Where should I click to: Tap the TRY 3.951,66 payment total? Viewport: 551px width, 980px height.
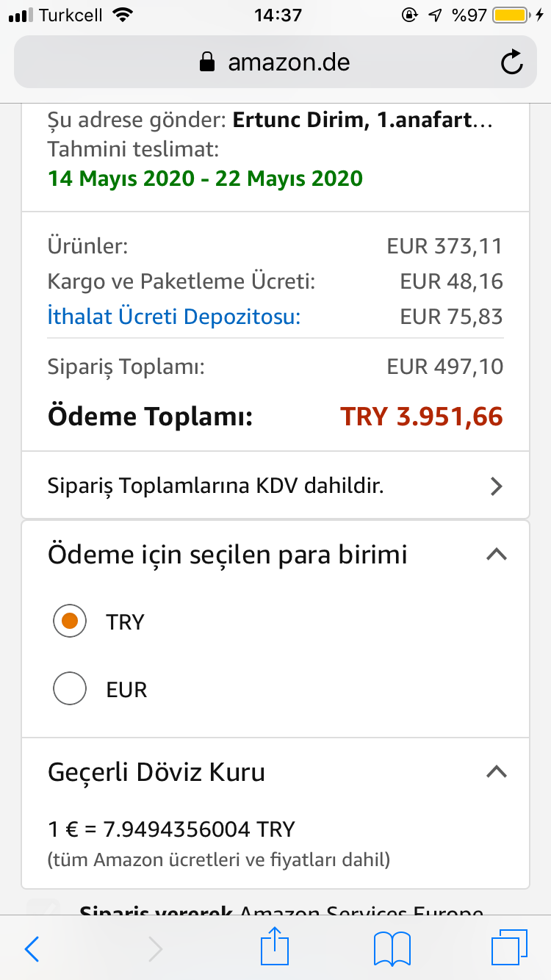tap(422, 417)
